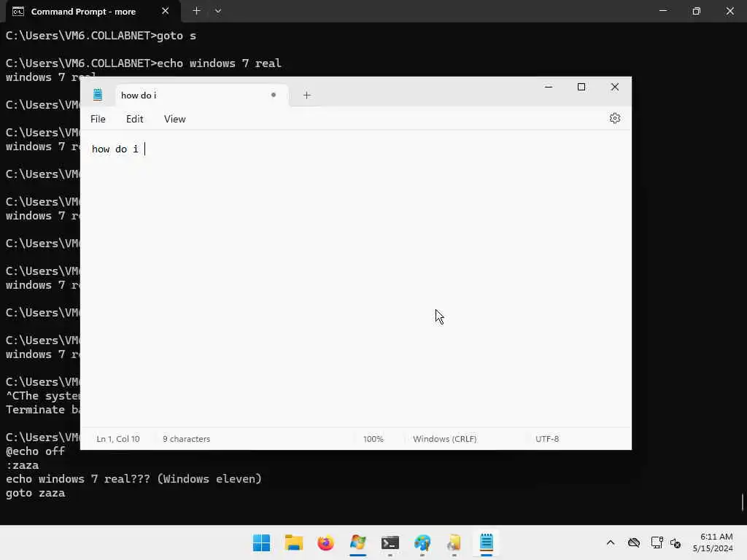Open a new tab in Windows Terminal

(196, 11)
